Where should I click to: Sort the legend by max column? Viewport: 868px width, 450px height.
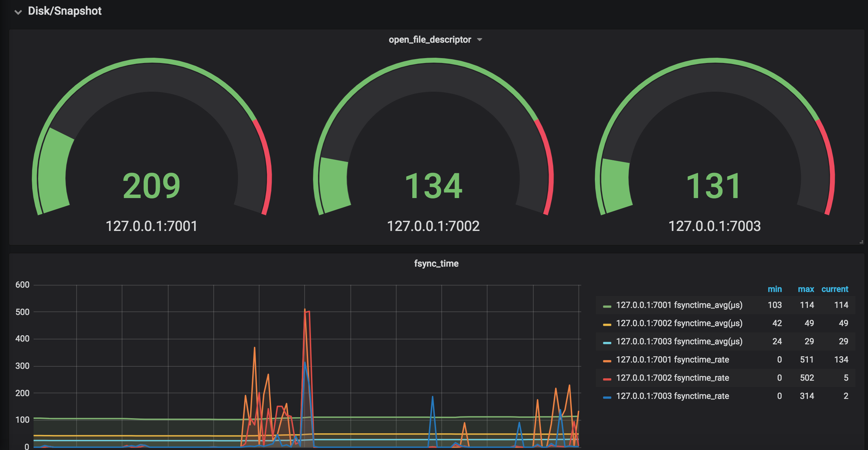click(x=806, y=289)
